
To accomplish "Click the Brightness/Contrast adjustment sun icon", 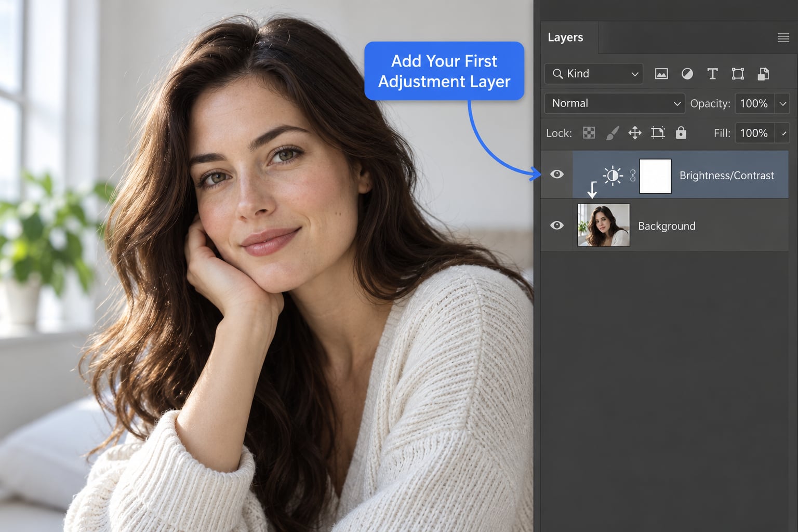I will tap(613, 176).
